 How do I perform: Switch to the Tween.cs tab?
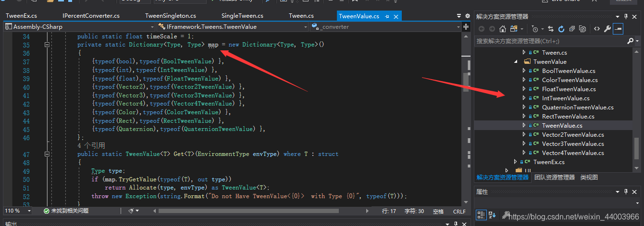[301, 16]
